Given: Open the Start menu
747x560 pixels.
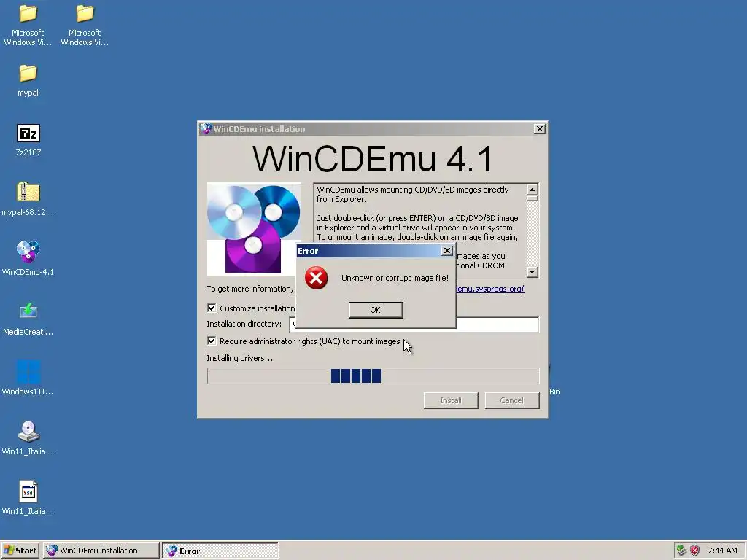Looking at the screenshot, I should pos(20,551).
